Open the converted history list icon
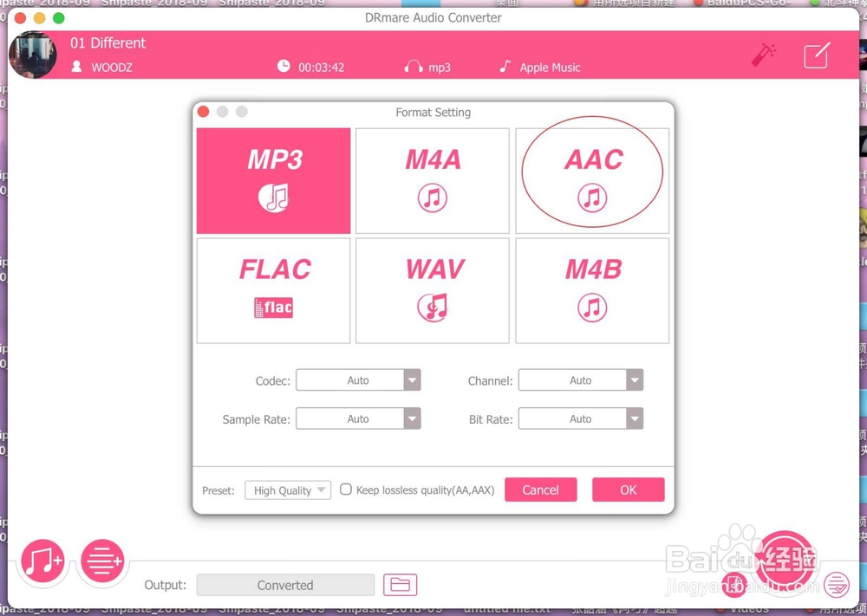Image resolution: width=867 pixels, height=616 pixels. coord(837,585)
